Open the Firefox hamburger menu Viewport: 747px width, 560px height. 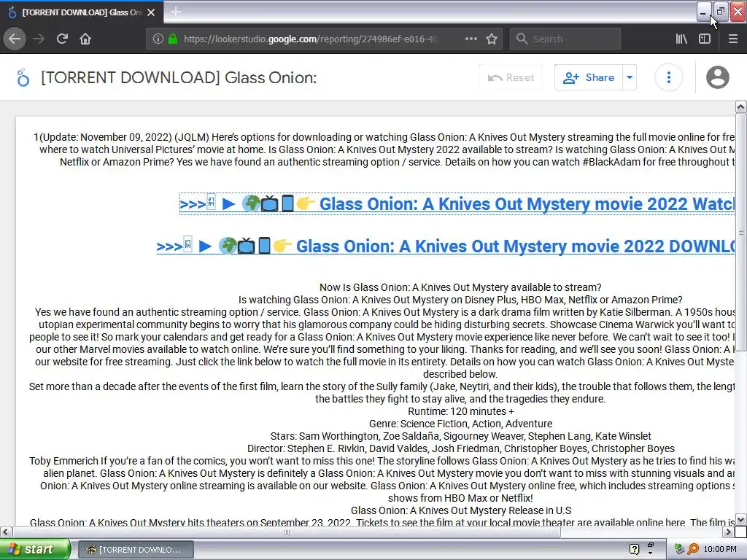[733, 39]
